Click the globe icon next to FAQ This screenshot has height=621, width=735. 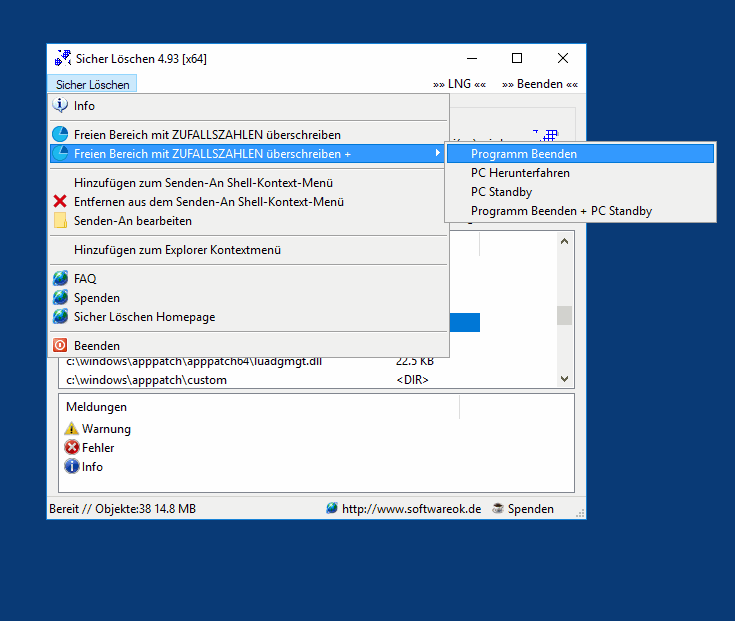(60, 278)
